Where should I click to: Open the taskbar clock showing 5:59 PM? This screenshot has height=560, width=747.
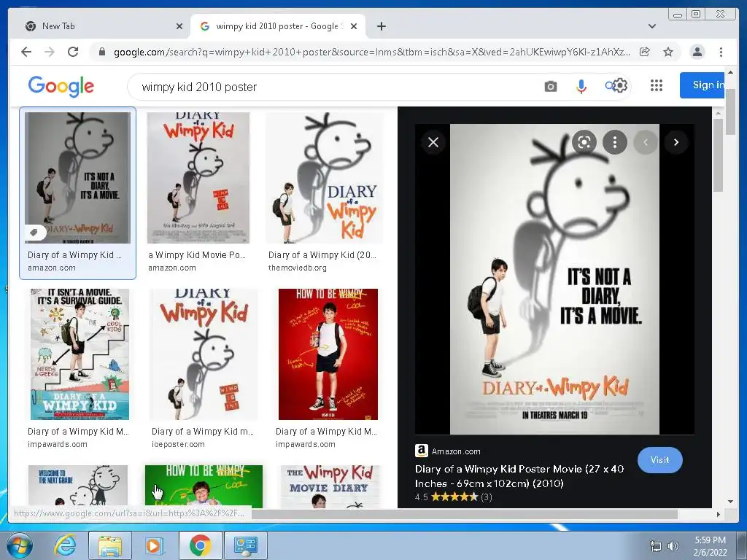click(710, 546)
